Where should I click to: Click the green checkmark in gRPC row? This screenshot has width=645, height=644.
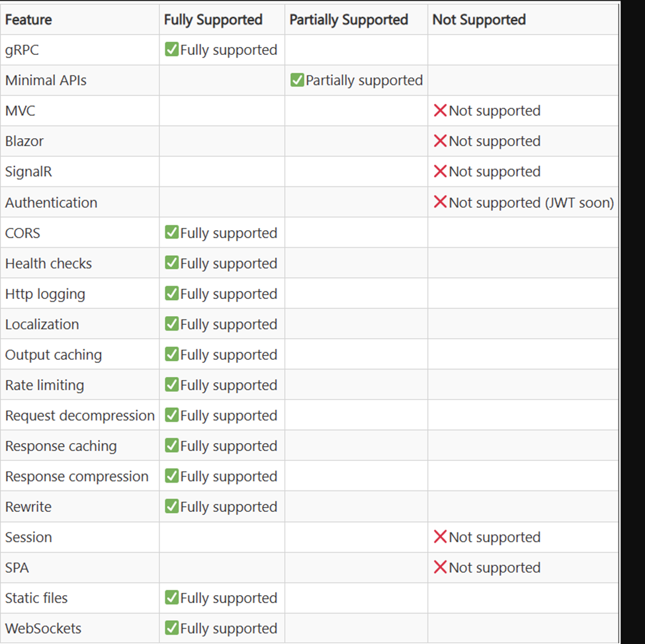172,50
